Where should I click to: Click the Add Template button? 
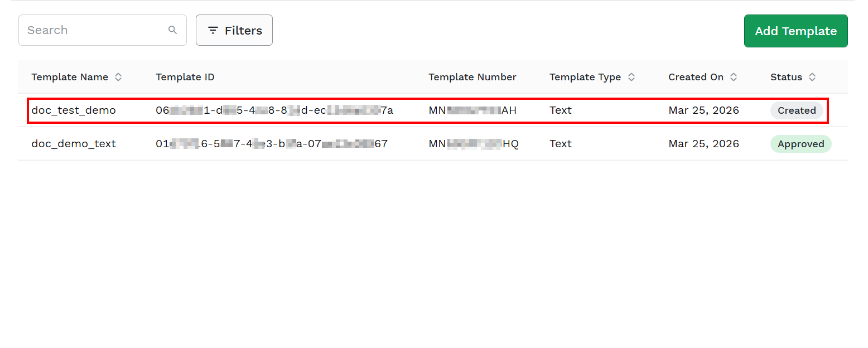(x=796, y=31)
